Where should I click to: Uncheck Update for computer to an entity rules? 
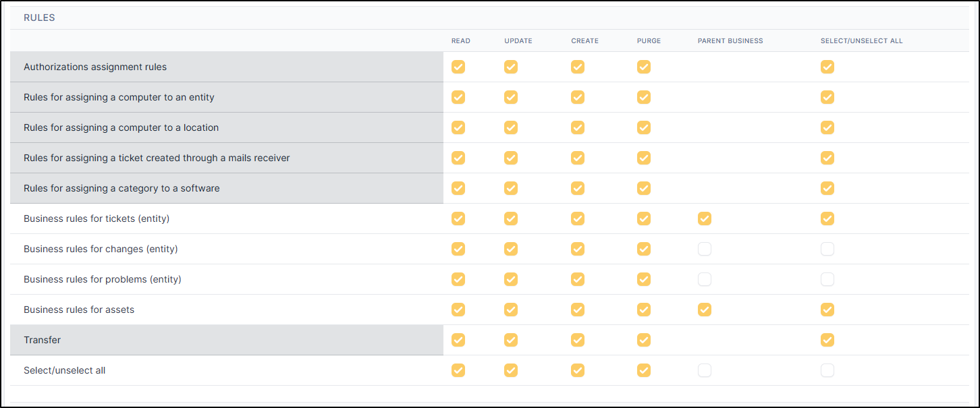pyautogui.click(x=511, y=97)
